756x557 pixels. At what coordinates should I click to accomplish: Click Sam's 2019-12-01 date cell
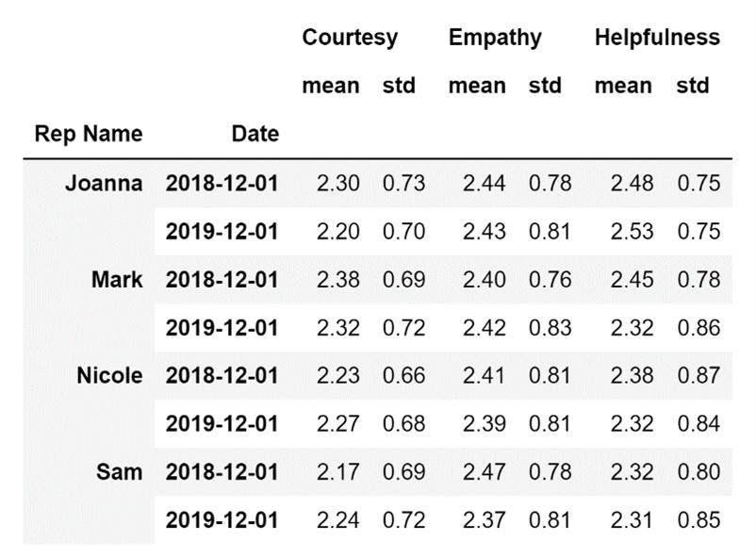point(222,520)
